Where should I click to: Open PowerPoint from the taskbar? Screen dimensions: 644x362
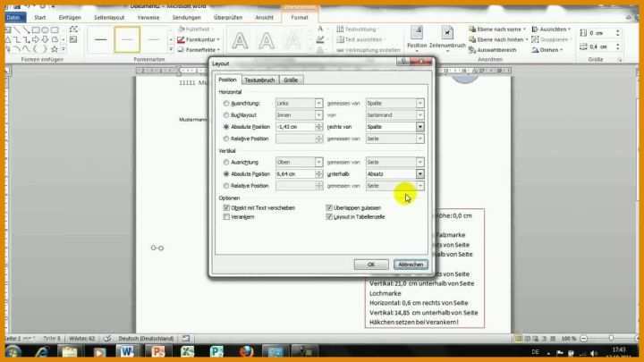pyautogui.click(x=157, y=352)
